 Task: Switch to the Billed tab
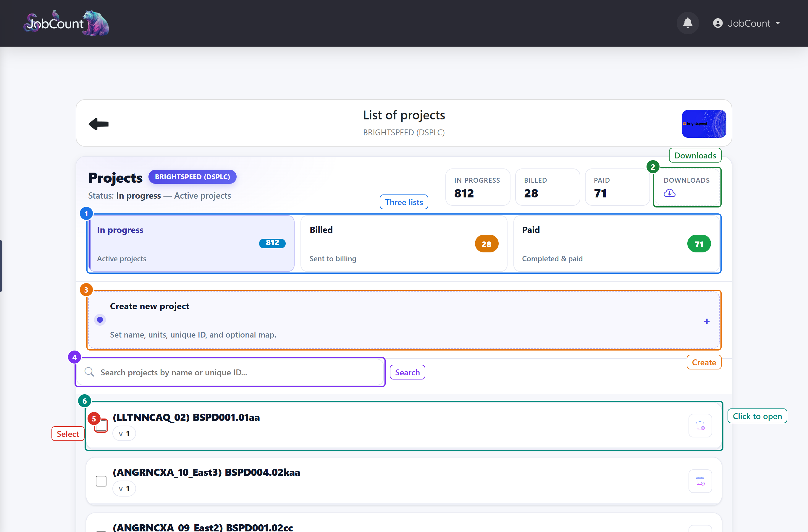[x=404, y=244]
